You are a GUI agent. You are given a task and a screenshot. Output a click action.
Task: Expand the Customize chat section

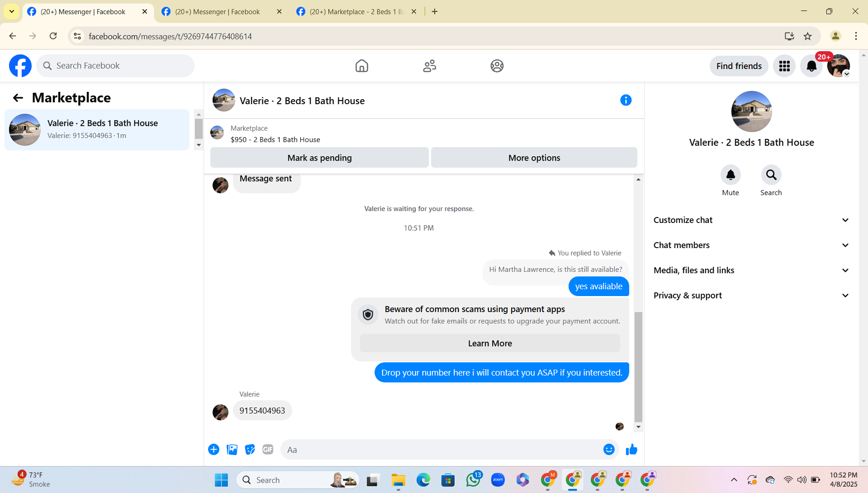(x=751, y=220)
